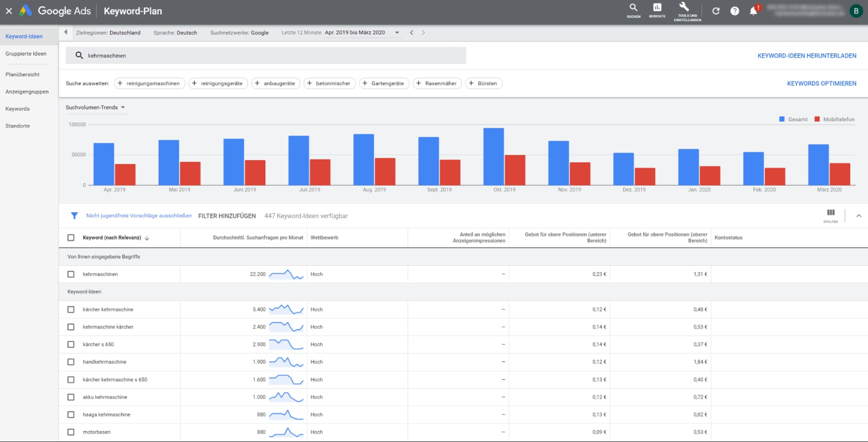
Task: Click the blue filter funnel icon
Action: (x=74, y=216)
